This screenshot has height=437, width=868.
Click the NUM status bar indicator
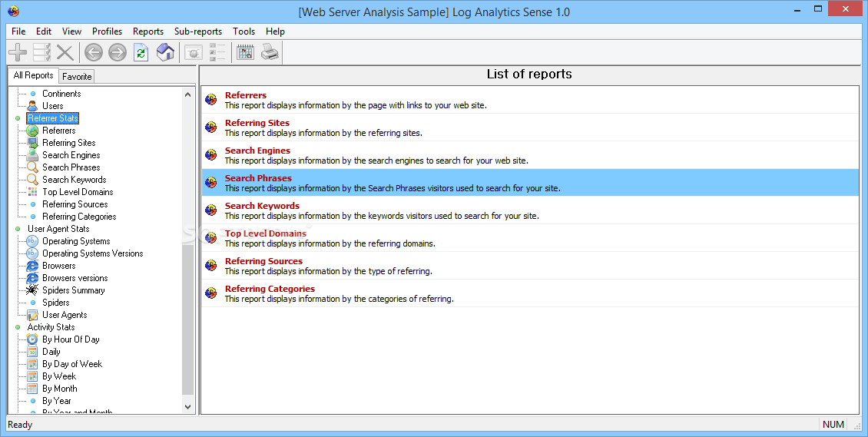(x=833, y=424)
